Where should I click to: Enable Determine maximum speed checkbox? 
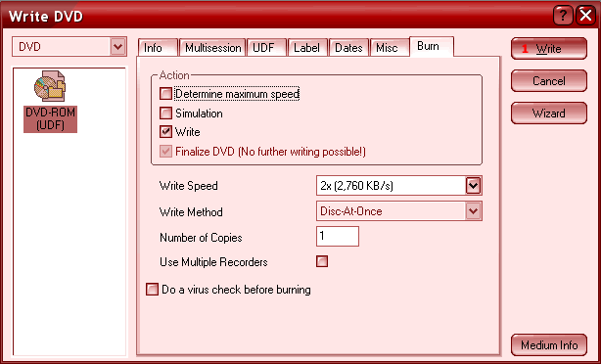(165, 94)
